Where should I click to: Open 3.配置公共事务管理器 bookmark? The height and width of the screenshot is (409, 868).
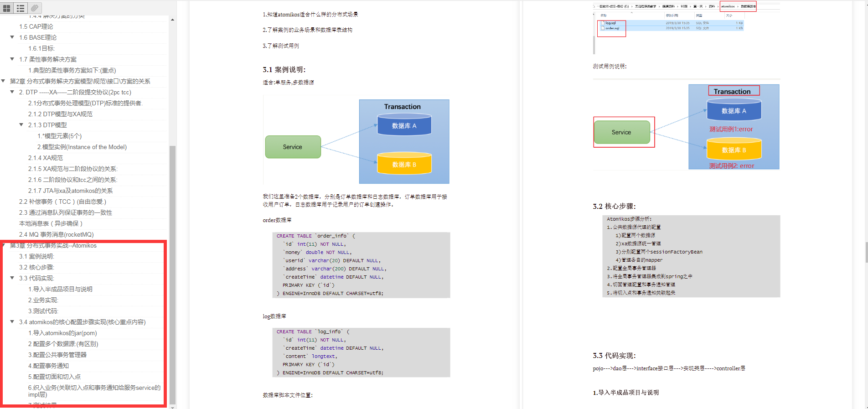pyautogui.click(x=57, y=355)
